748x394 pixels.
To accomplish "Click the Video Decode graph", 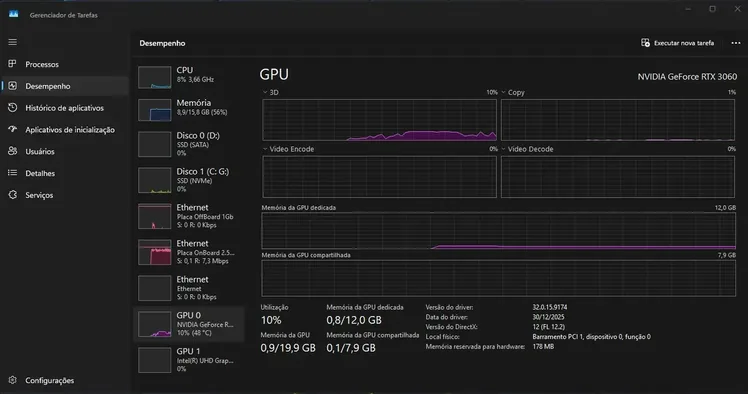I will point(618,176).
